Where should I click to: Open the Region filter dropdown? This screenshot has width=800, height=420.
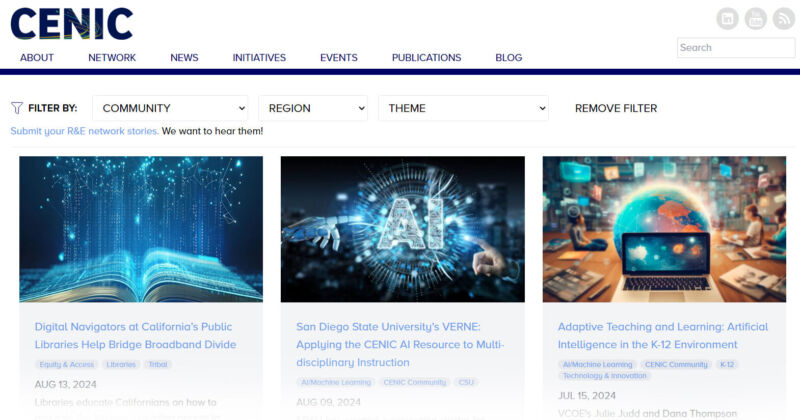pos(313,108)
